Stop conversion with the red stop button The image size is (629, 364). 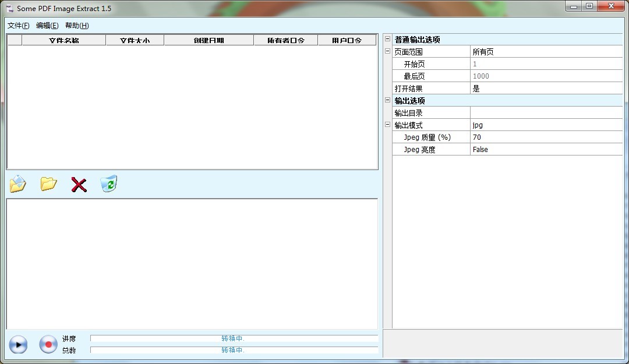click(48, 345)
